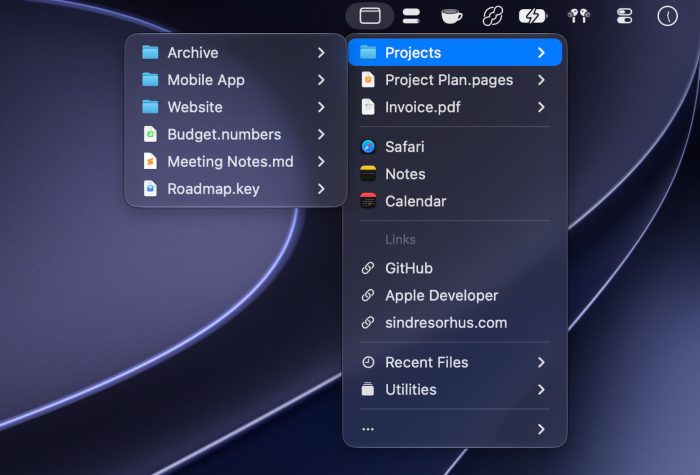Click the Pages document icon for Project Plan

[368, 80]
